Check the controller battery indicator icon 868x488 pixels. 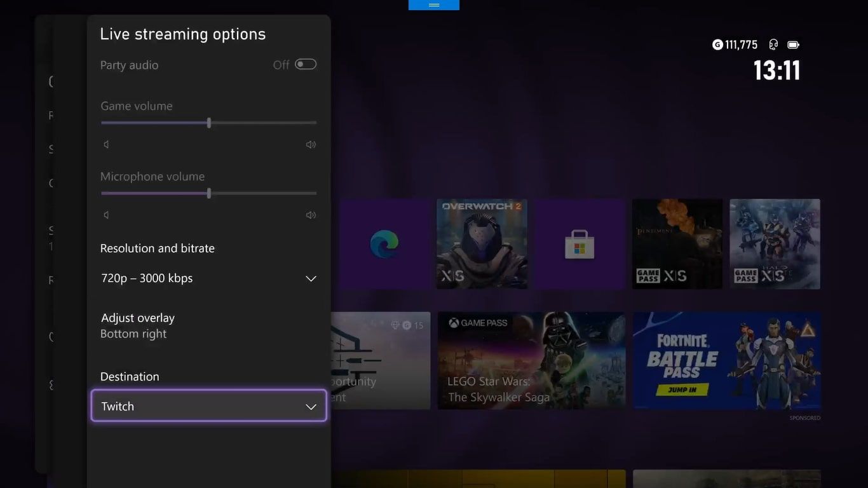(x=793, y=44)
